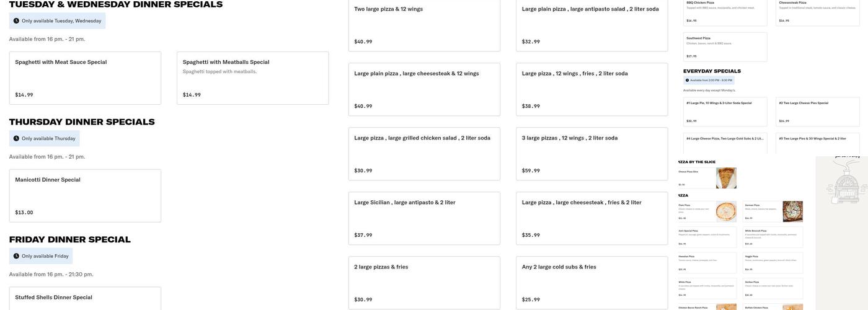The image size is (868, 310).
Task: Choose the Manicotti Dinner Special
Action: coord(85,196)
